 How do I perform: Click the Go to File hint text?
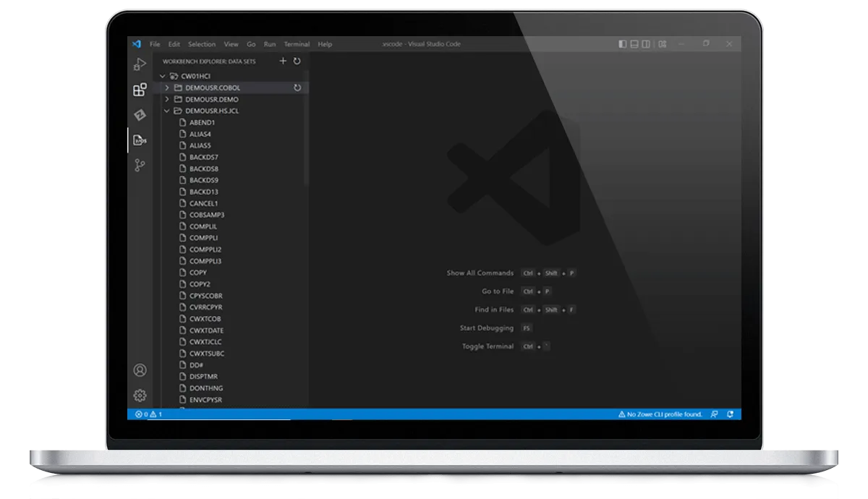pyautogui.click(x=498, y=291)
